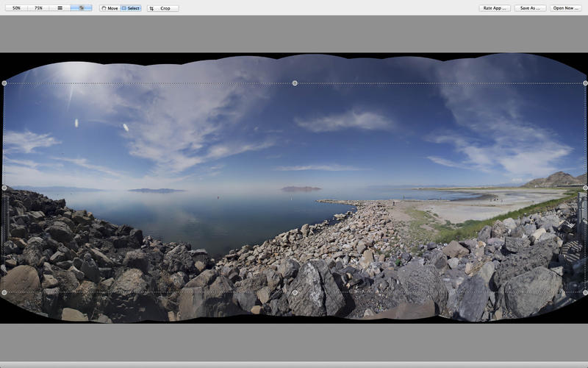Viewport: 588px width, 368px height.
Task: Activate the Select tool
Action: click(130, 8)
